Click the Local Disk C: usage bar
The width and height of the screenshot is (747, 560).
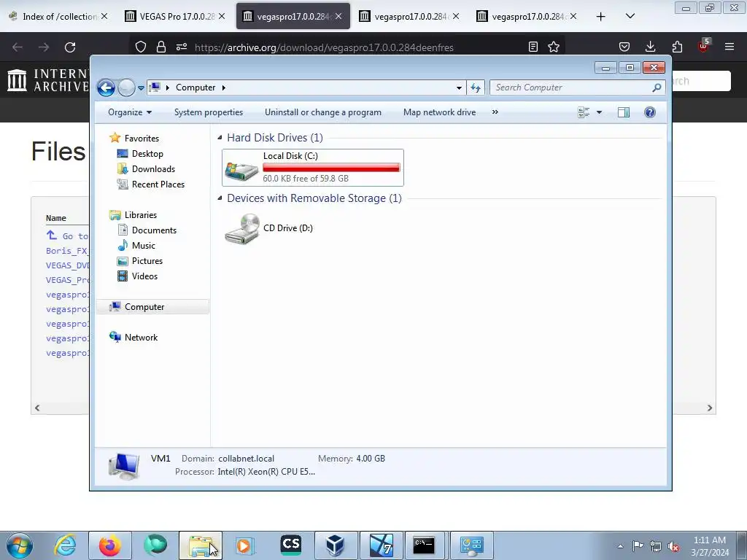tap(331, 167)
